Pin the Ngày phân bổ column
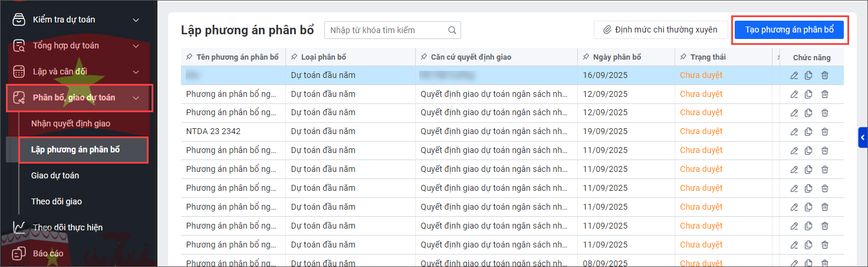The image size is (868, 267). click(586, 57)
